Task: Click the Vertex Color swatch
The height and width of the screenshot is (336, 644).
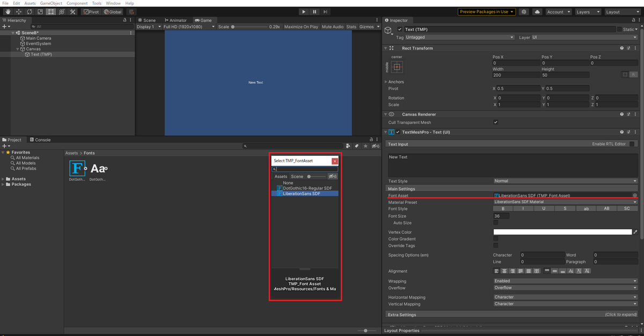Action: (x=562, y=232)
